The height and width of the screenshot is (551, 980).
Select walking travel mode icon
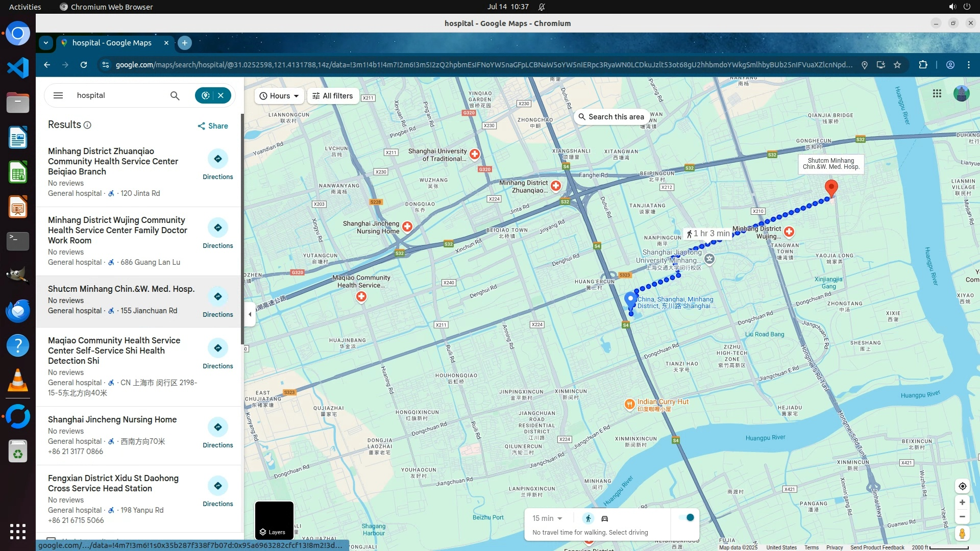click(x=588, y=518)
